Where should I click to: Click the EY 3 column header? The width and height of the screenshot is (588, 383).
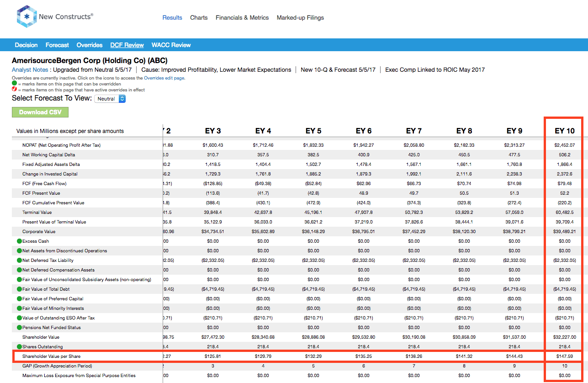click(213, 131)
